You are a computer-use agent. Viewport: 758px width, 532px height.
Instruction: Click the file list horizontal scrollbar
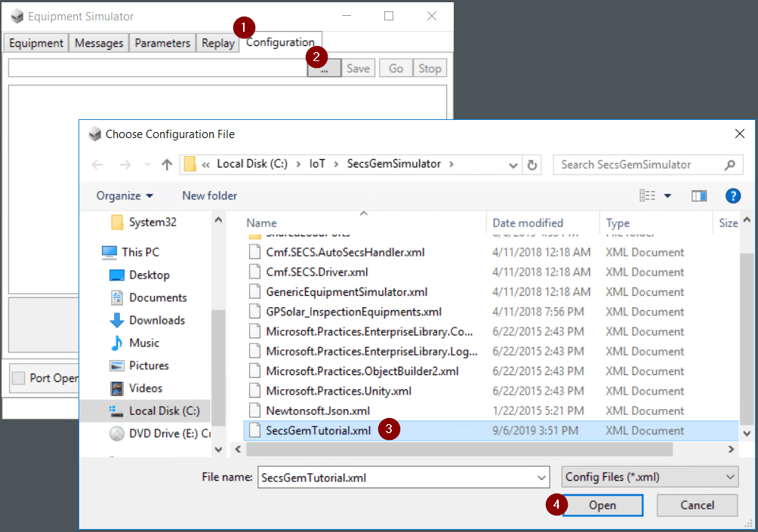click(459, 450)
